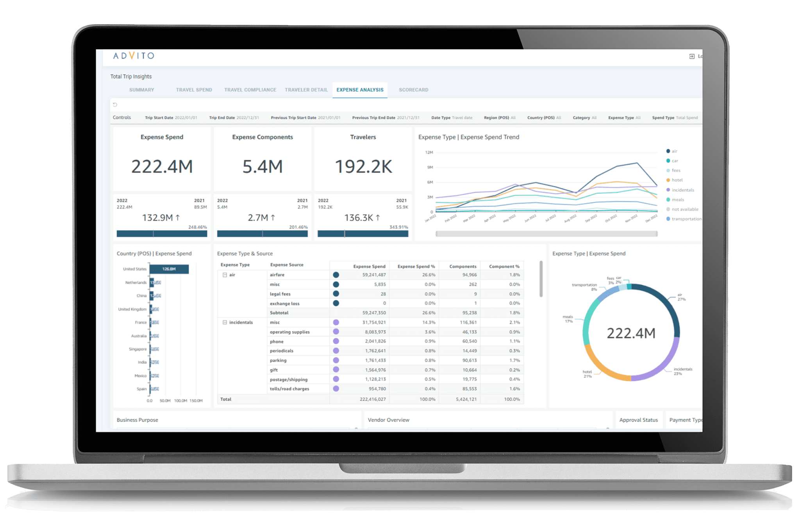Toggle the hotel legend entry

tap(674, 180)
